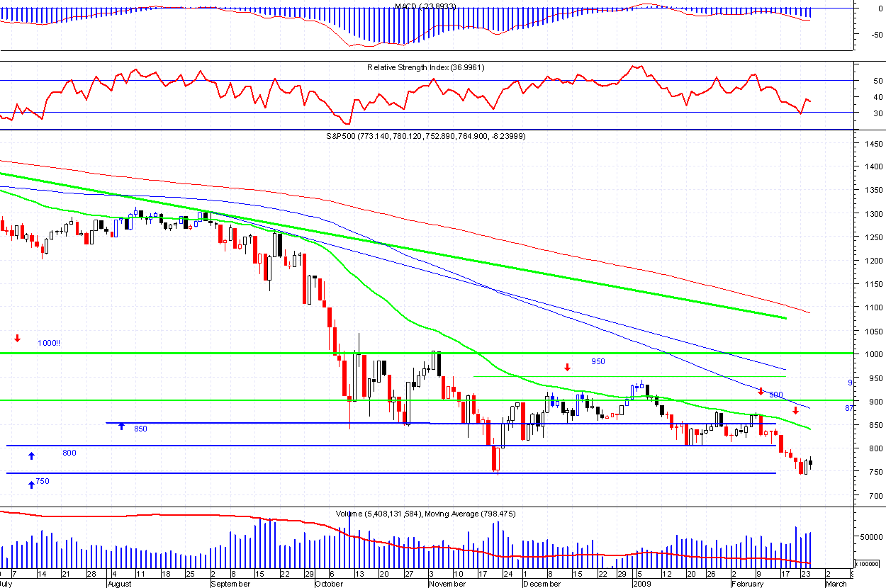
Task: Click the September month label
Action: click(x=230, y=584)
